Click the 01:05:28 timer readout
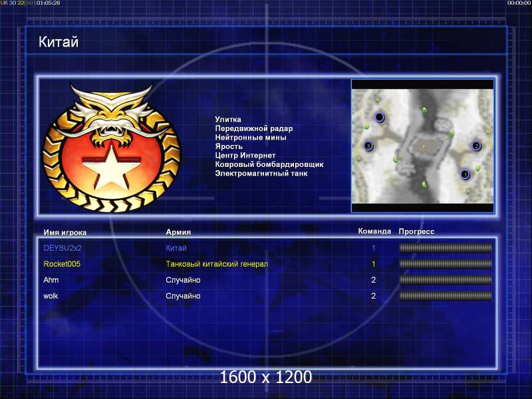Image resolution: width=532 pixels, height=399 pixels. point(48,3)
